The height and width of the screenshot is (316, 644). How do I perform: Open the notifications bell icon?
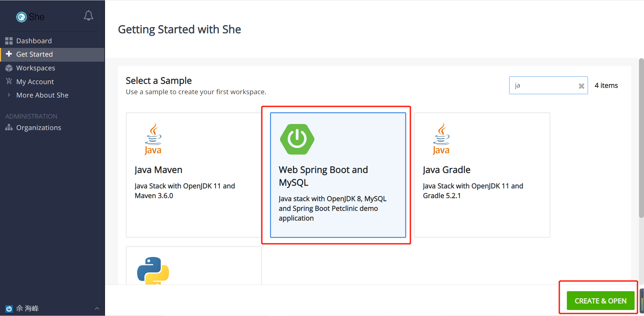(89, 16)
